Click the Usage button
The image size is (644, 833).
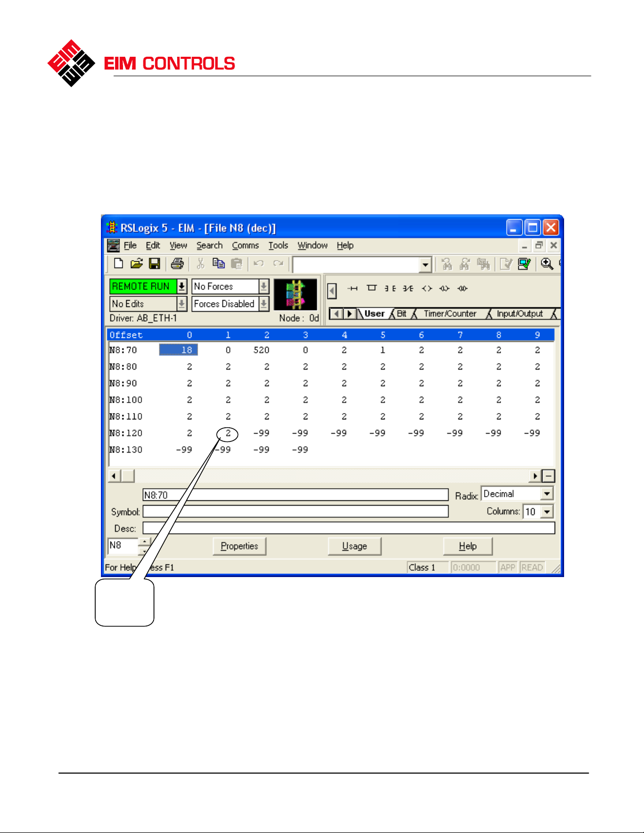coord(354,546)
